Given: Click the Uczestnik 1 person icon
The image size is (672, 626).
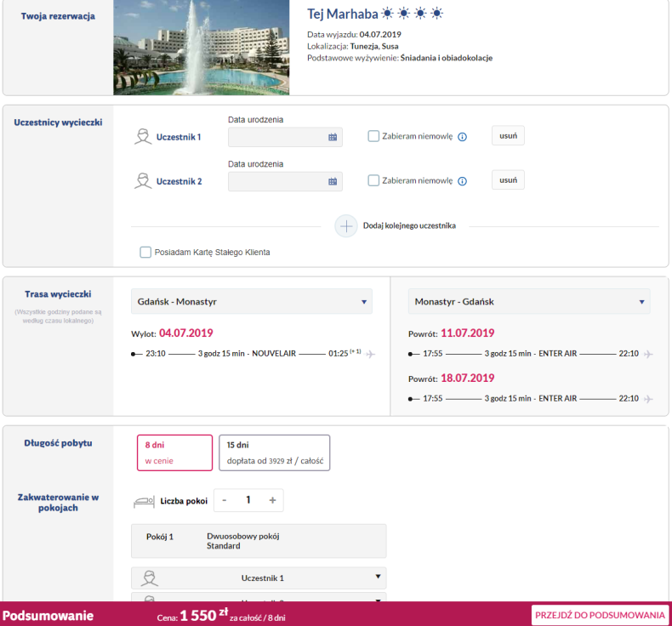Looking at the screenshot, I should pyautogui.click(x=143, y=137).
